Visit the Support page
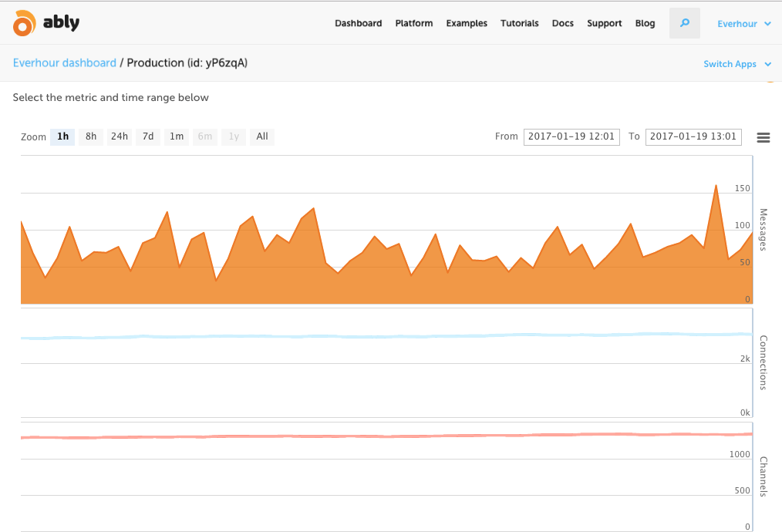Image resolution: width=782 pixels, height=532 pixels. [605, 23]
